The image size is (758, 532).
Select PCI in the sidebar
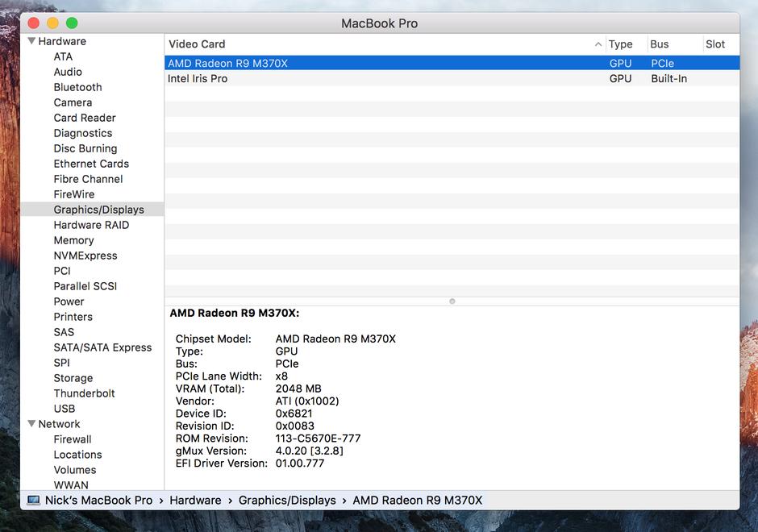(62, 271)
